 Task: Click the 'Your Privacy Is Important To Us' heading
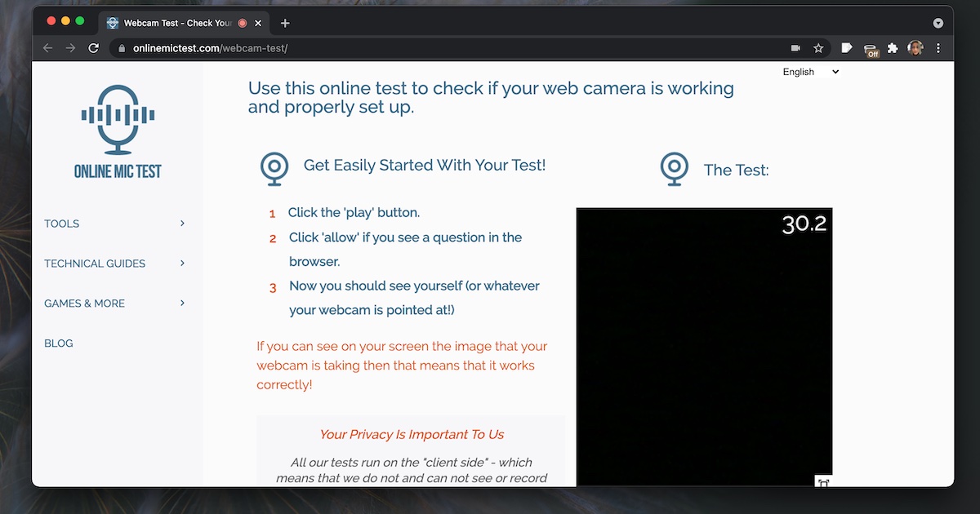point(412,435)
